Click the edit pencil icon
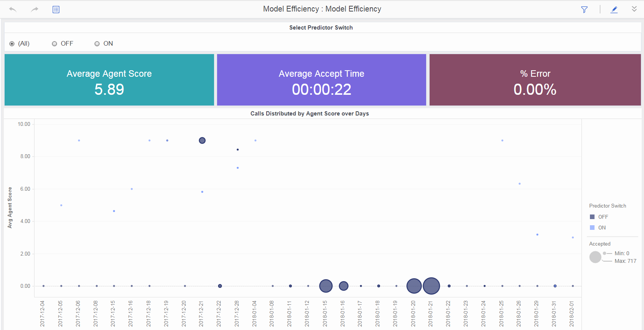Screen dimensions: 644x330 614,10
